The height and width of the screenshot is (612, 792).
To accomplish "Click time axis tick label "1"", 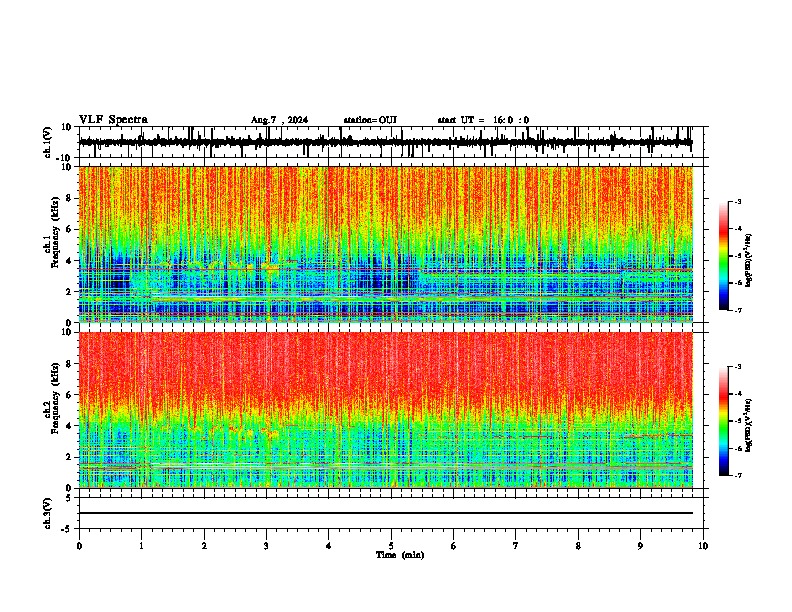I will [141, 546].
